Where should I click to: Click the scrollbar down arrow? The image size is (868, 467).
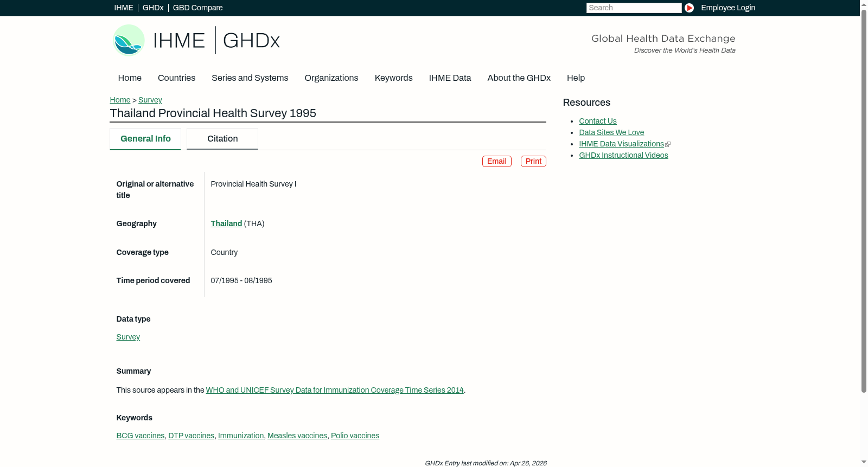point(864,462)
